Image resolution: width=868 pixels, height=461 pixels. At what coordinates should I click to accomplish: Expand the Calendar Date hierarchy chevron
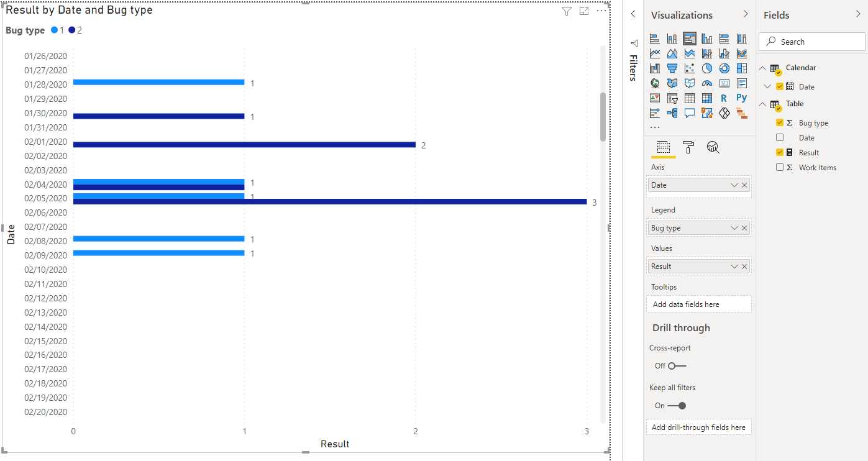pyautogui.click(x=768, y=87)
